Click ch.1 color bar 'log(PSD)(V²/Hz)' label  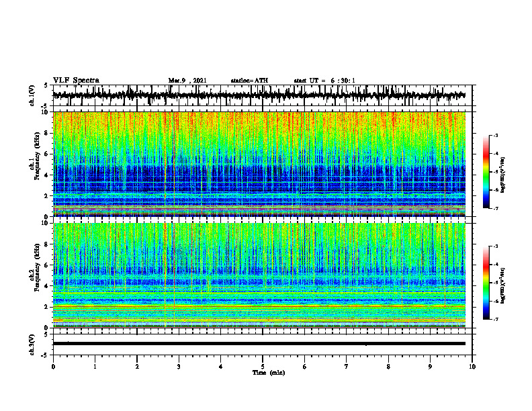503,175
